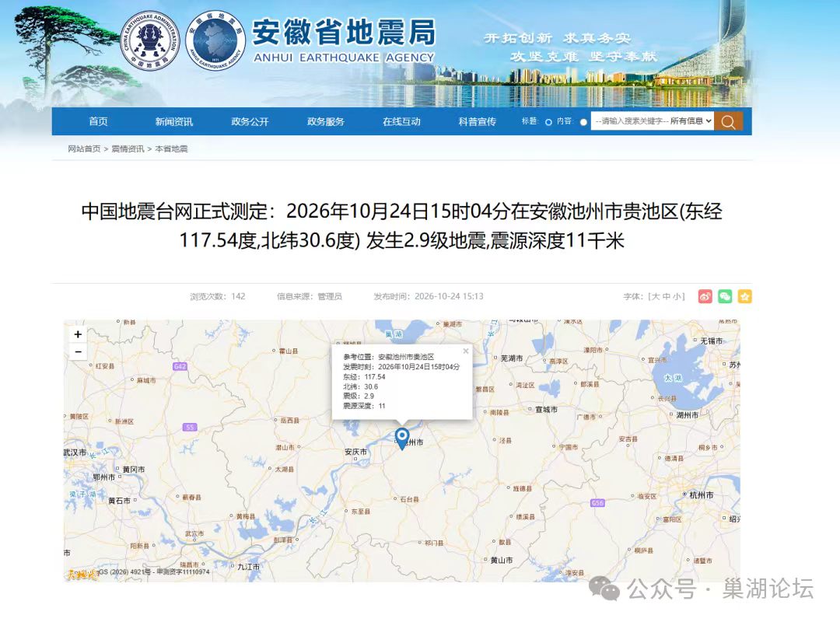Click the orange search magnifier button
The image size is (840, 622).
[x=728, y=121]
